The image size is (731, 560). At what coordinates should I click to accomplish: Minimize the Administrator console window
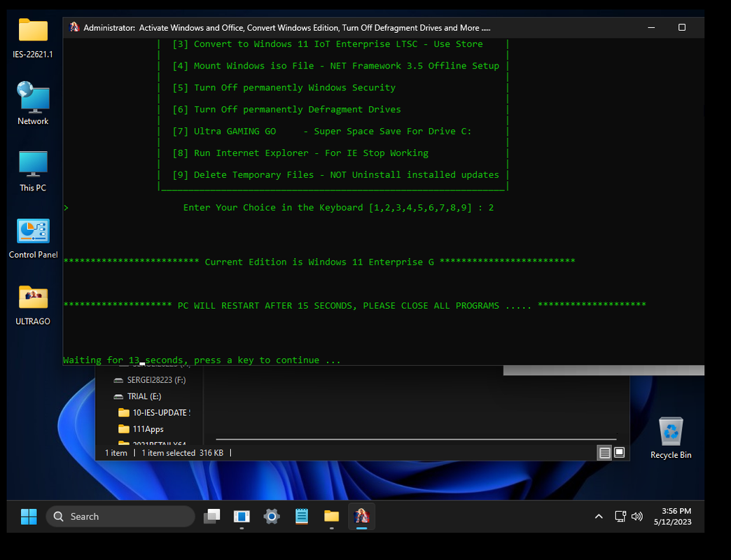click(651, 27)
